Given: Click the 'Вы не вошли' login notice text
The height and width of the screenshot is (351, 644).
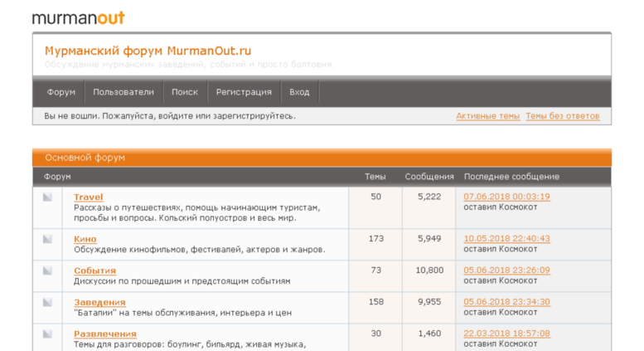Looking at the screenshot, I should (170, 116).
